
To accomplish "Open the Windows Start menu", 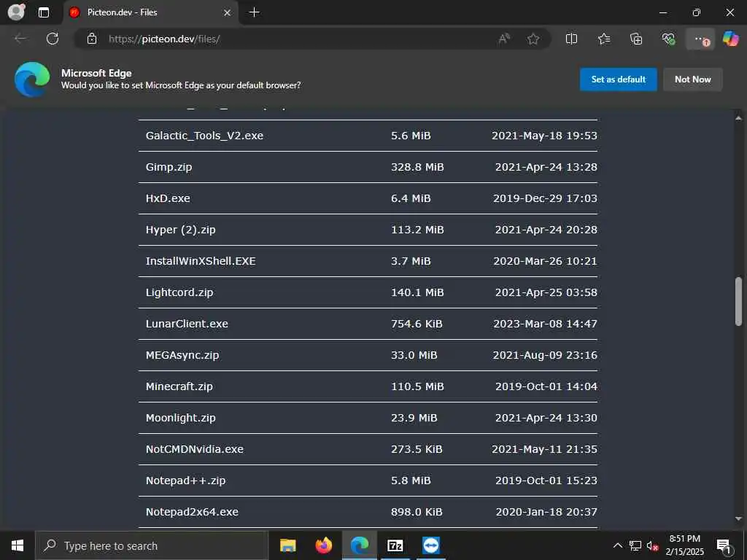I will 18,545.
